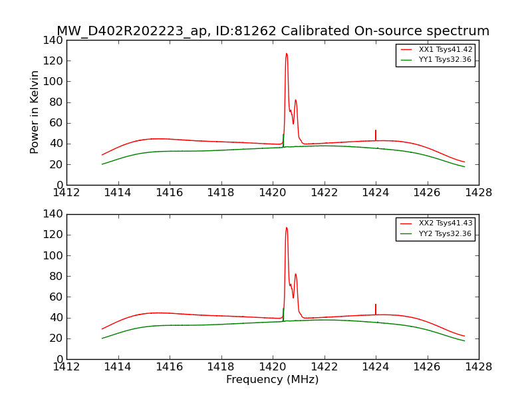Click the green YY1 line sample in top legend

click(406, 60)
